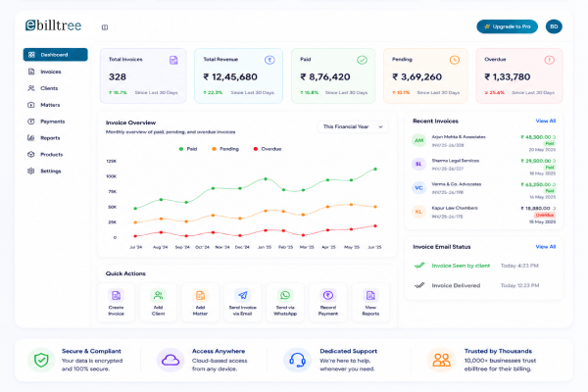Launch the Record Payment quick action
This screenshot has height=392, width=588.
(x=327, y=303)
